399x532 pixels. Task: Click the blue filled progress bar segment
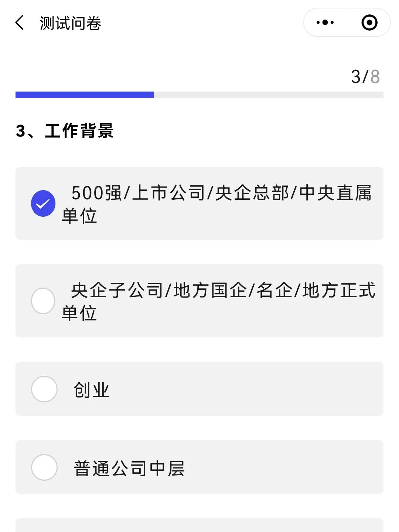84,95
